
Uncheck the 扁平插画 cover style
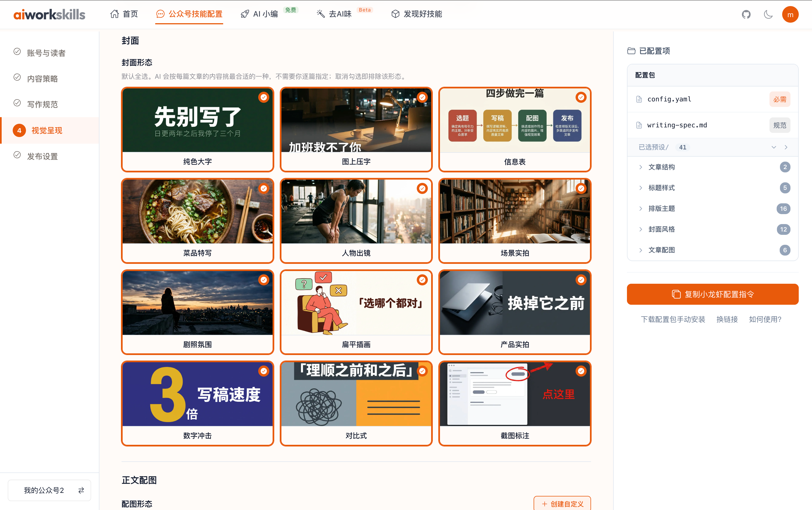(422, 280)
